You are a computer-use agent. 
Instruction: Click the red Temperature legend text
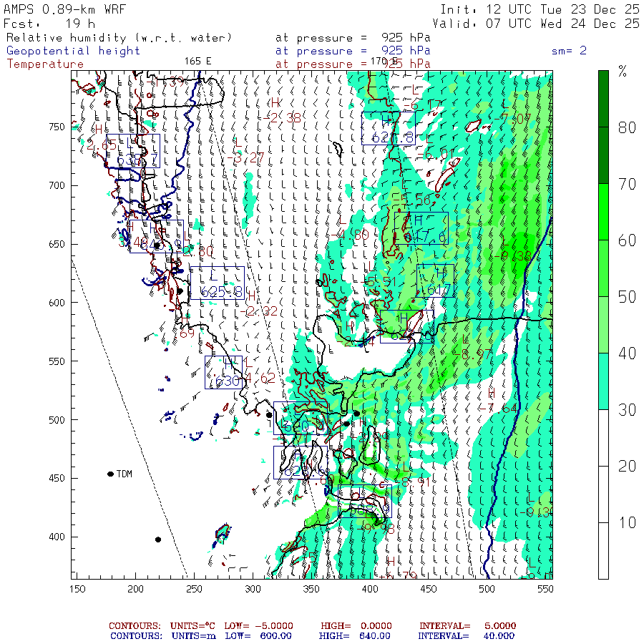(45, 64)
